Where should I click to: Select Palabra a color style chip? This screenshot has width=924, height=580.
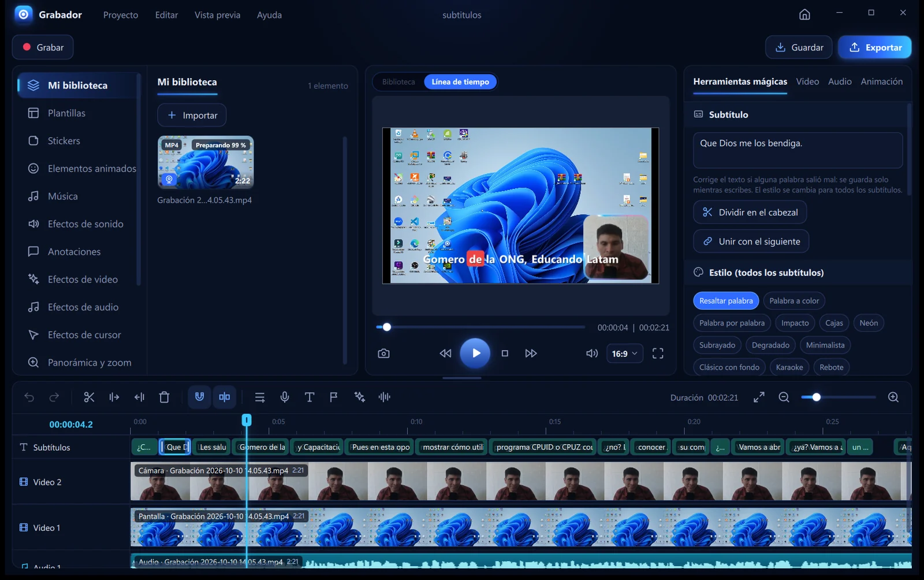pos(794,301)
